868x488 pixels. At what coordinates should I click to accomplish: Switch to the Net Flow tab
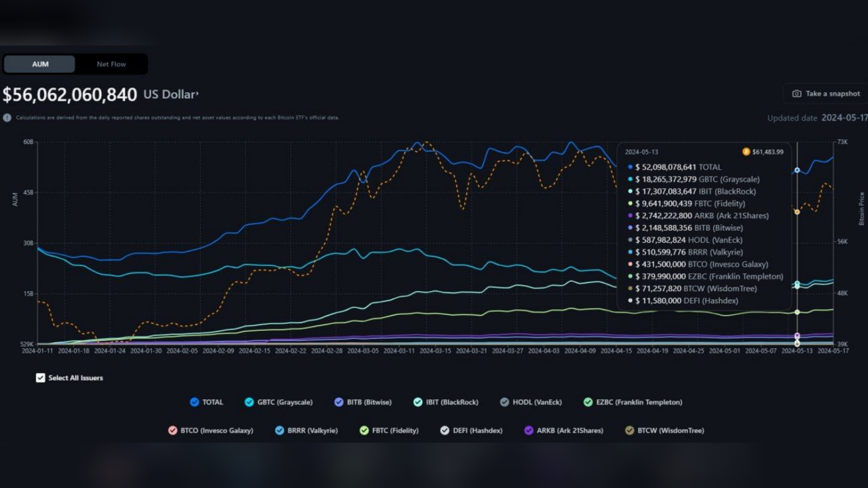pyautogui.click(x=111, y=64)
